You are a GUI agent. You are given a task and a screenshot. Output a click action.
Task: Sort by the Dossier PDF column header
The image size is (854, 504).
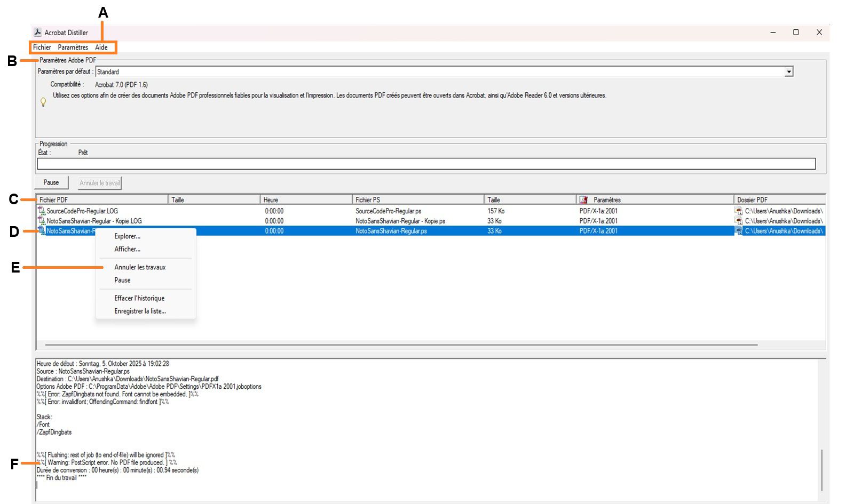(780, 200)
